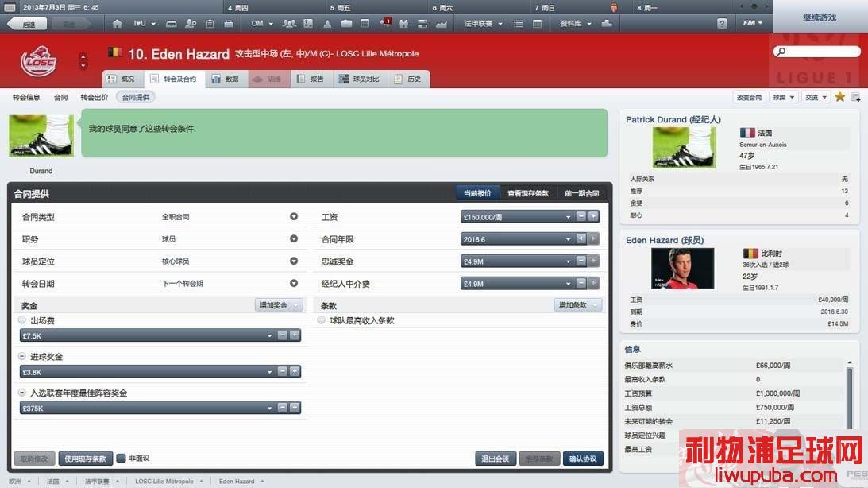Click the change contract button

(749, 98)
